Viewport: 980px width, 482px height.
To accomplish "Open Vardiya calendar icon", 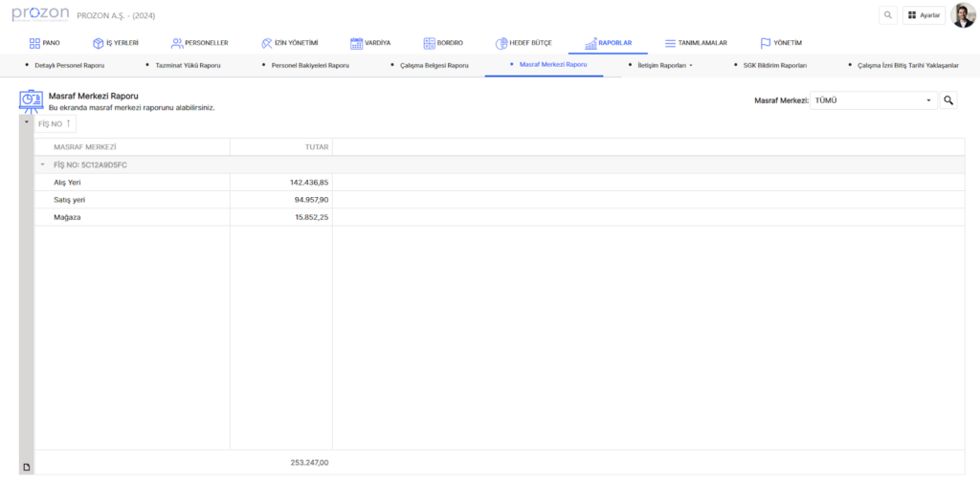I will pyautogui.click(x=356, y=43).
